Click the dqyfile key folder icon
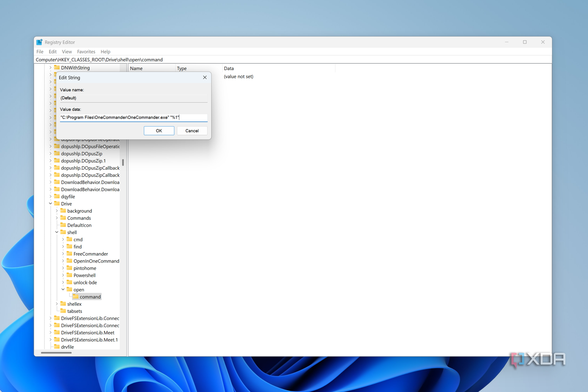This screenshot has height=392, width=588. click(x=57, y=196)
